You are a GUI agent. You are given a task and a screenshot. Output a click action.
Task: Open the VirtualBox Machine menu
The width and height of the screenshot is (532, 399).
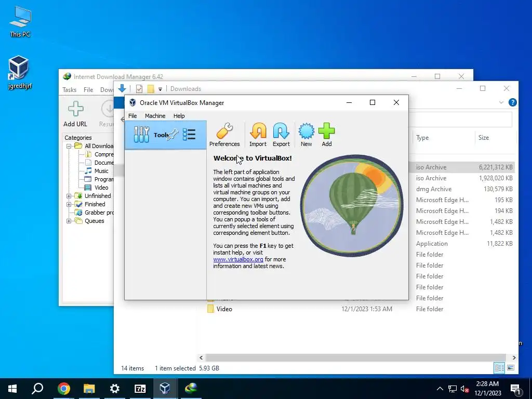pyautogui.click(x=155, y=116)
